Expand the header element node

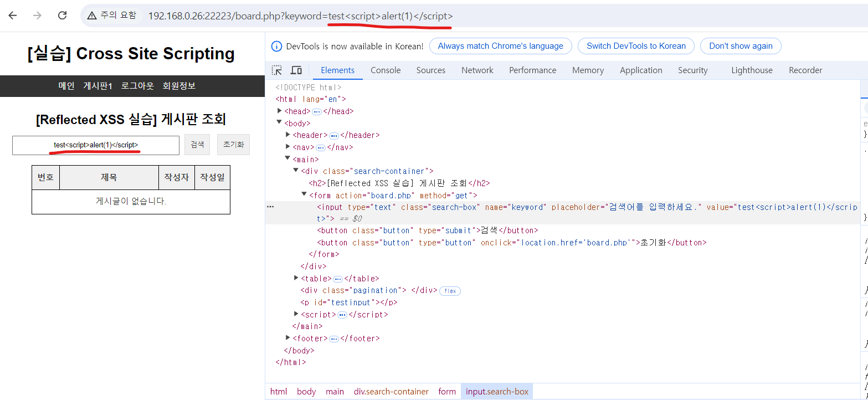click(288, 135)
